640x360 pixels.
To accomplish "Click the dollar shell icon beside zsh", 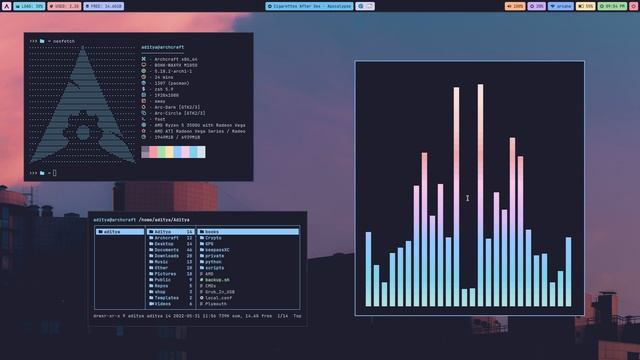I will point(144,89).
